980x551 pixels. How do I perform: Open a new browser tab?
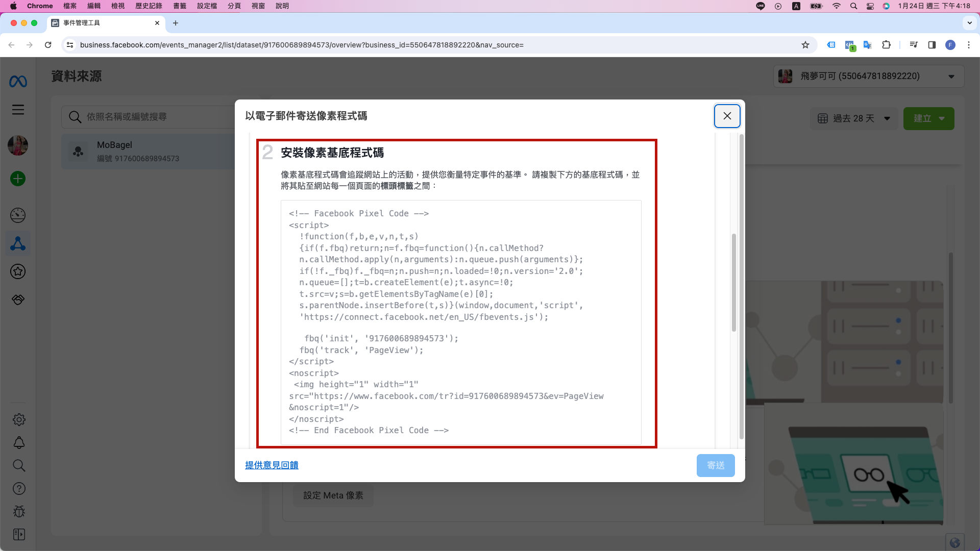176,23
